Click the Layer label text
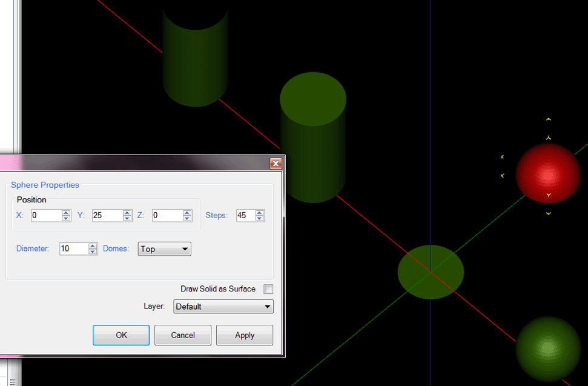Screen dimensions: 588x386 click(154, 306)
